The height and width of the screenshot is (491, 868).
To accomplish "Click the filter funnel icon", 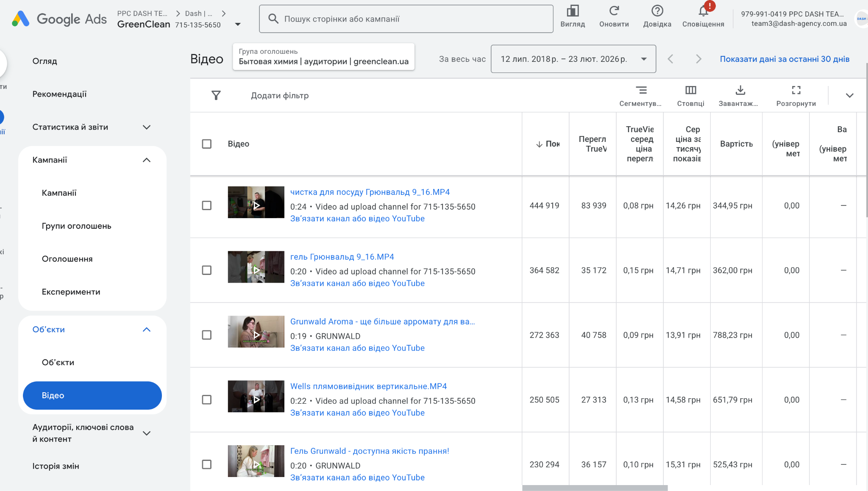I will 216,95.
